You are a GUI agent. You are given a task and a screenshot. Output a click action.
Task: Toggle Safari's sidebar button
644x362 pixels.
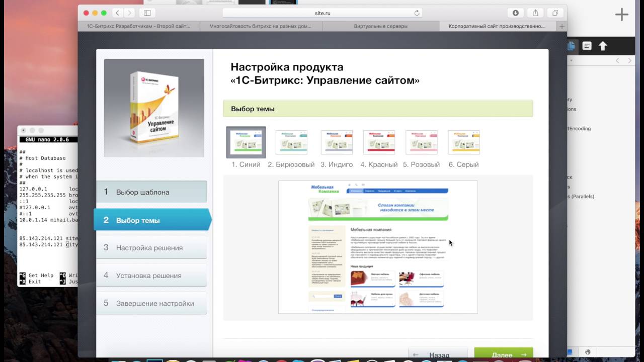tap(147, 13)
